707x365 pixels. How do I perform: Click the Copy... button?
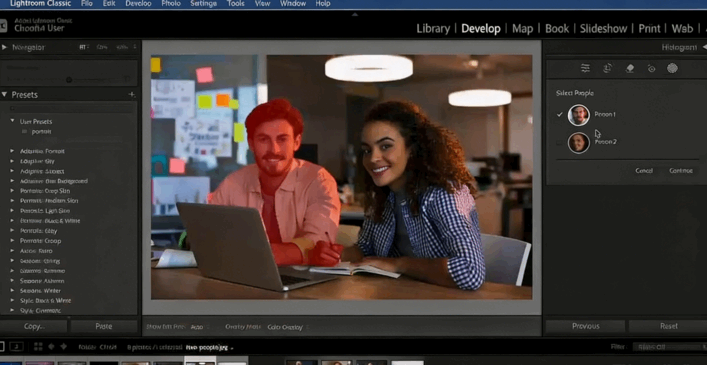(x=34, y=326)
